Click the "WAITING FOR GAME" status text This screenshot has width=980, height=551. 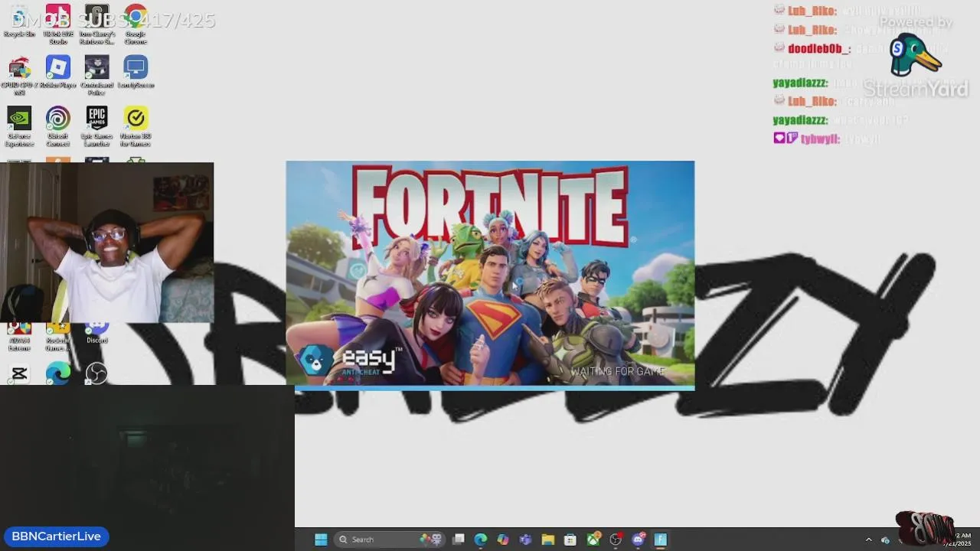619,372
